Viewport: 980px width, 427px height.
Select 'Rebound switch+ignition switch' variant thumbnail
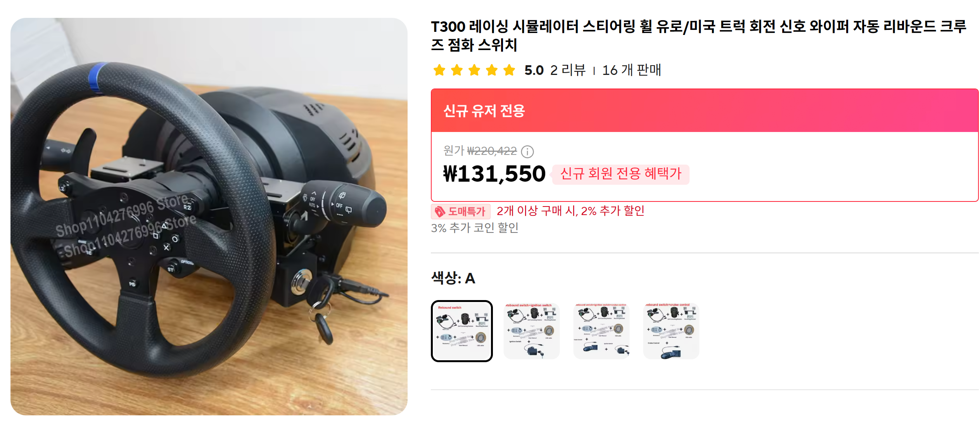[532, 331]
